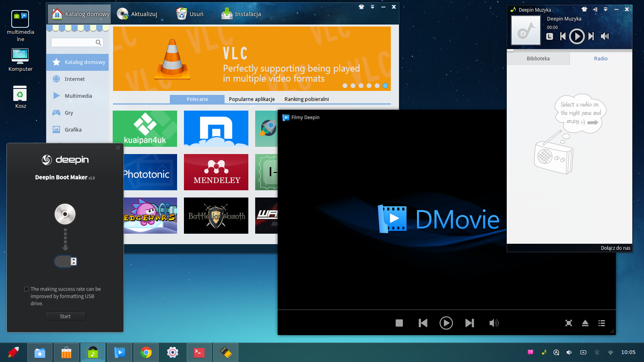Click the skin (t-shirt) icon in Software Center

pos(361,7)
